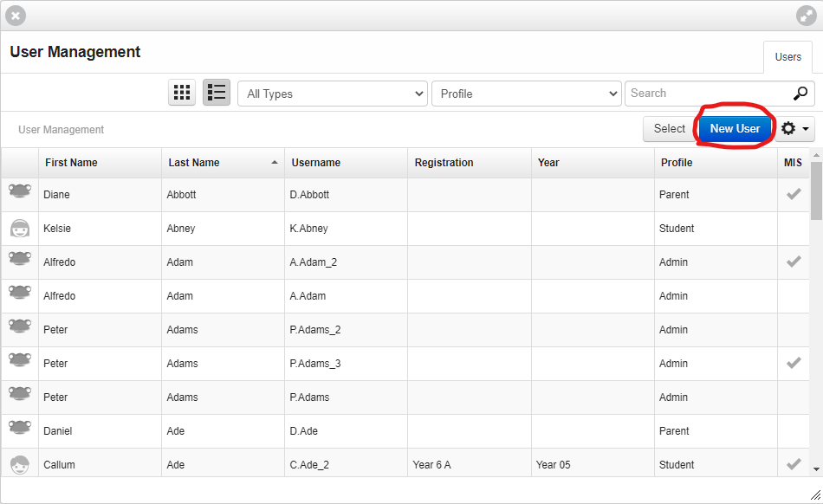This screenshot has width=823, height=504.
Task: Click MIS checkmark for P.Adams_3 row
Action: click(x=794, y=363)
